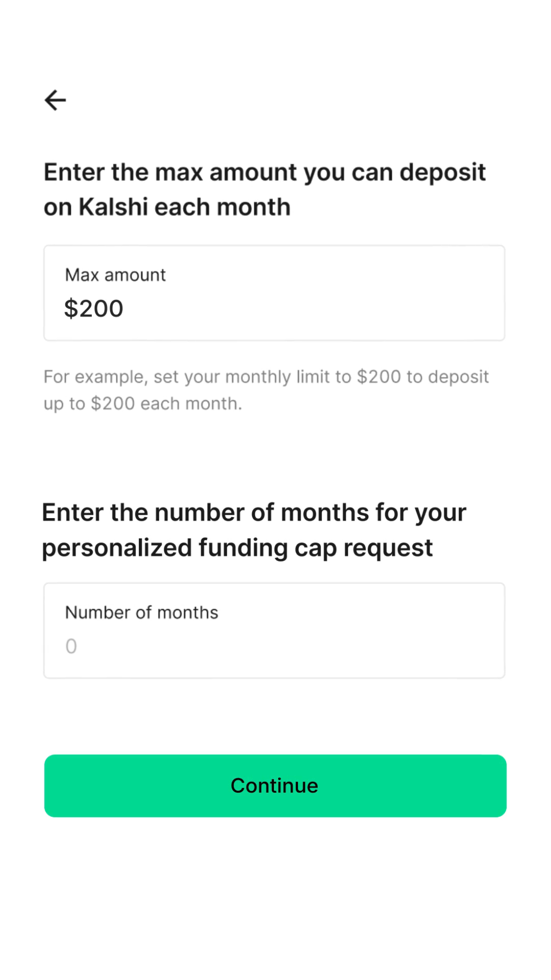Select the "Number of months" field label
This screenshot has width=551, height=980.
click(x=141, y=612)
